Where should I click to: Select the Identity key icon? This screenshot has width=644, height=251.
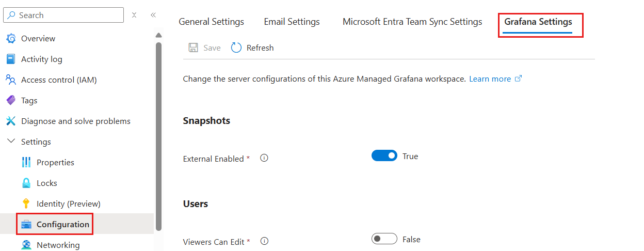point(26,204)
